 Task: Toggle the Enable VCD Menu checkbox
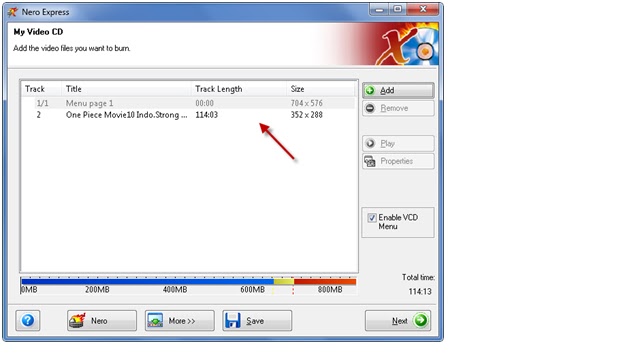click(371, 218)
